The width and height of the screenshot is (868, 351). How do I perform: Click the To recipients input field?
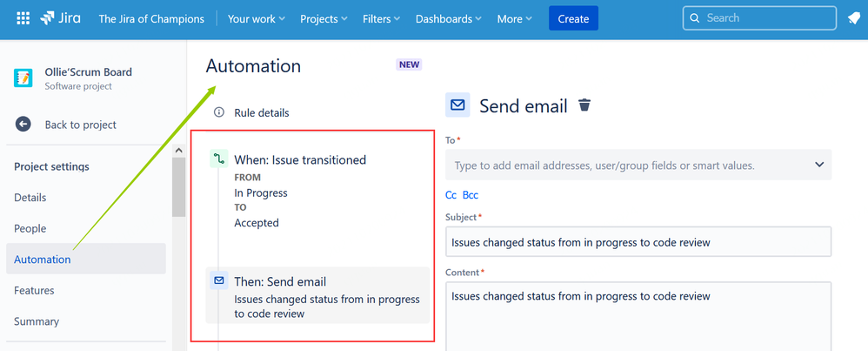point(638,165)
